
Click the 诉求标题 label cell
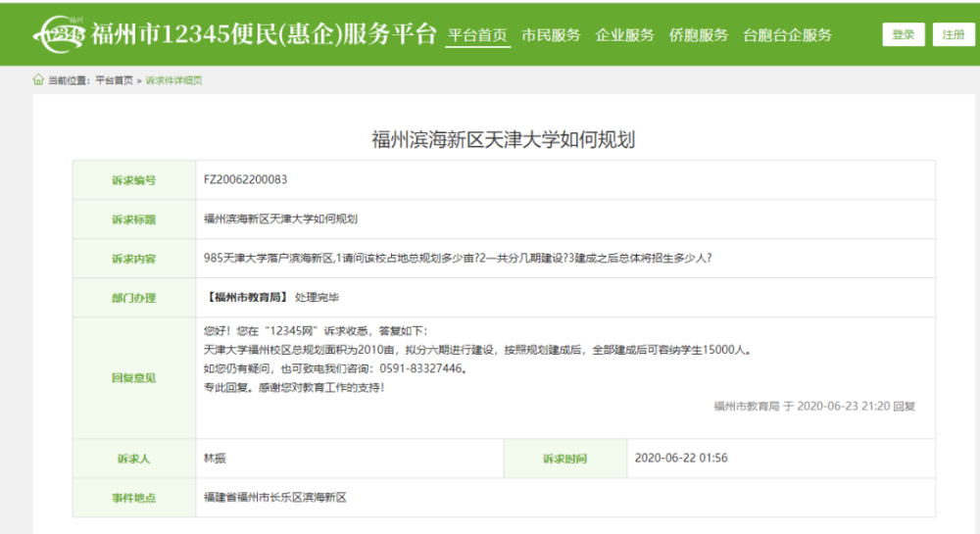tap(134, 219)
